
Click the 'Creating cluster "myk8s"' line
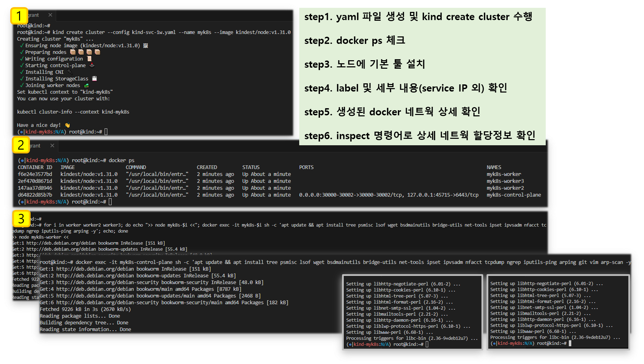[x=55, y=39]
